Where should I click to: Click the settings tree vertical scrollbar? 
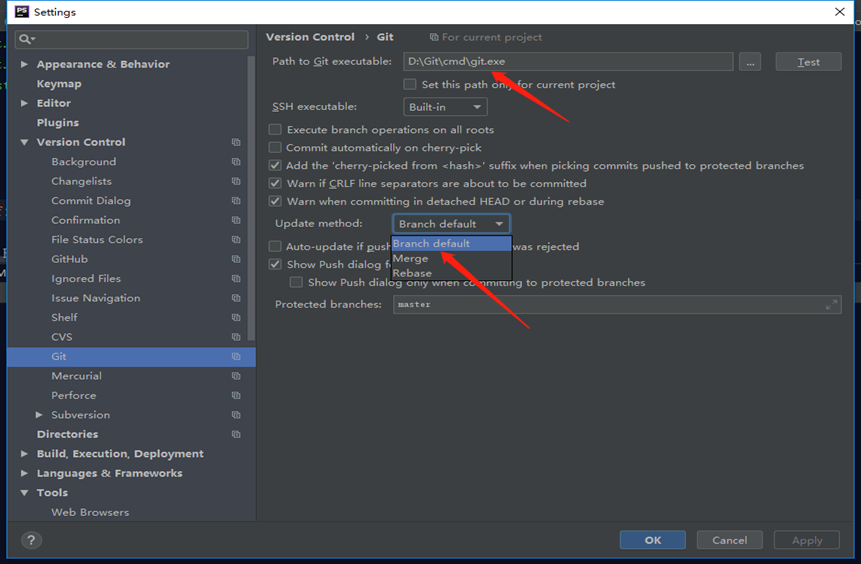[x=251, y=198]
